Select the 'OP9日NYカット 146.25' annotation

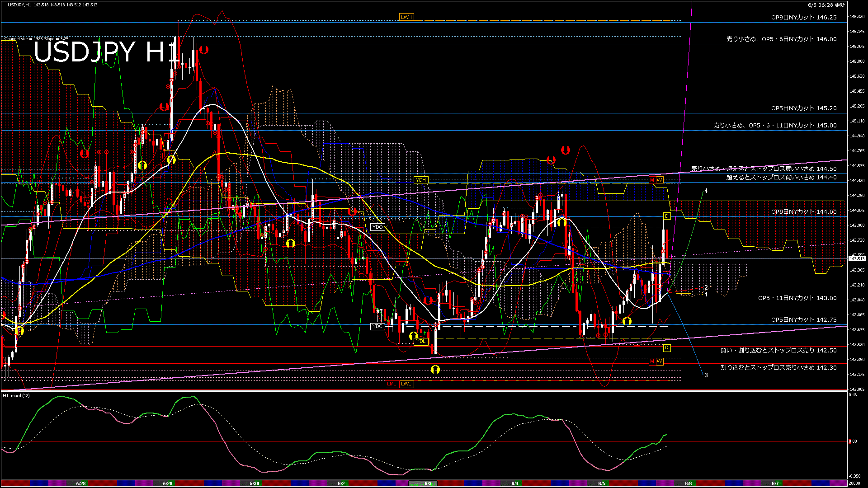pos(803,18)
